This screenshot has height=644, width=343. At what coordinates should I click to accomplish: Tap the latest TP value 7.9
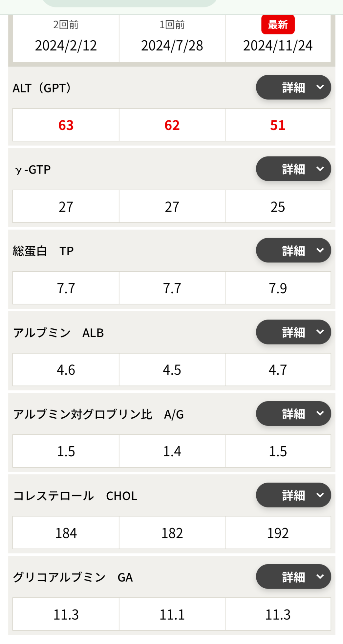[278, 288]
